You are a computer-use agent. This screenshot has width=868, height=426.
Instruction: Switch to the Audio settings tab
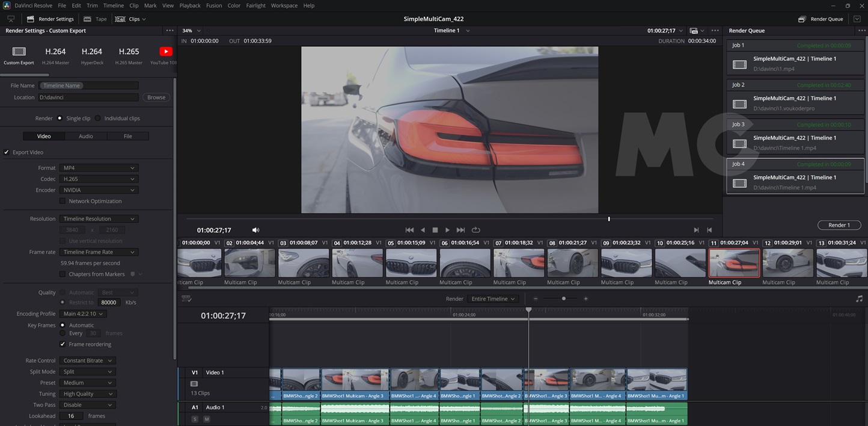tap(86, 136)
